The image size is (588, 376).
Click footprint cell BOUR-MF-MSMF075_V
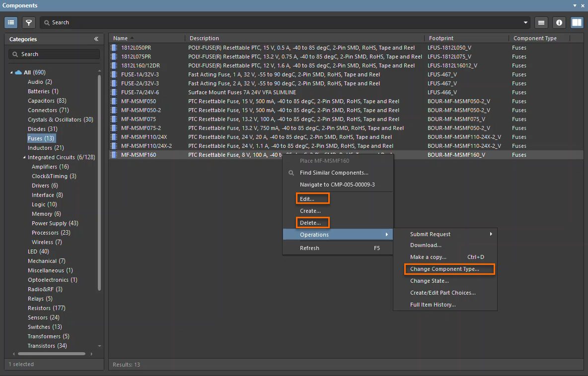[456, 119]
